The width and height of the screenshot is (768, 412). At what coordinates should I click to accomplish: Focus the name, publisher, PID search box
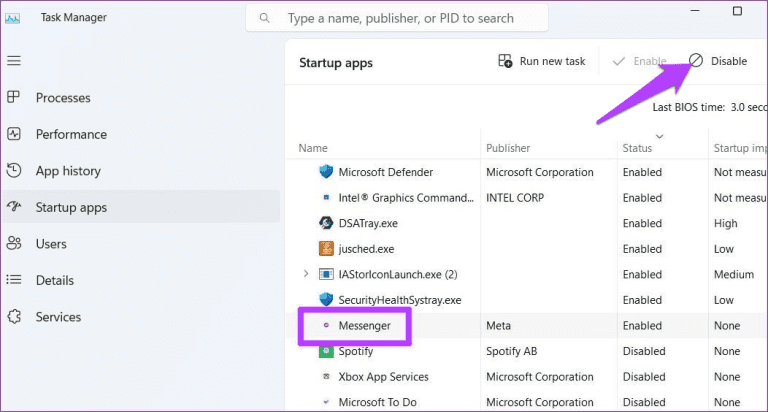(397, 18)
